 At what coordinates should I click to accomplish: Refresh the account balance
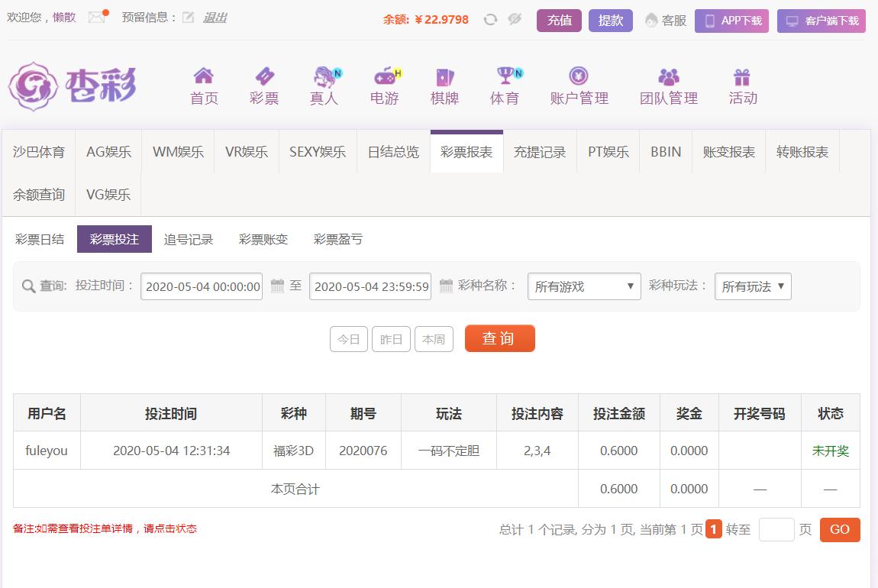(x=490, y=20)
